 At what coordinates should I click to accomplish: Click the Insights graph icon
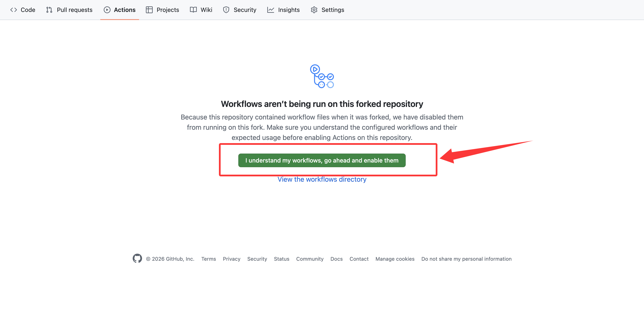click(270, 10)
